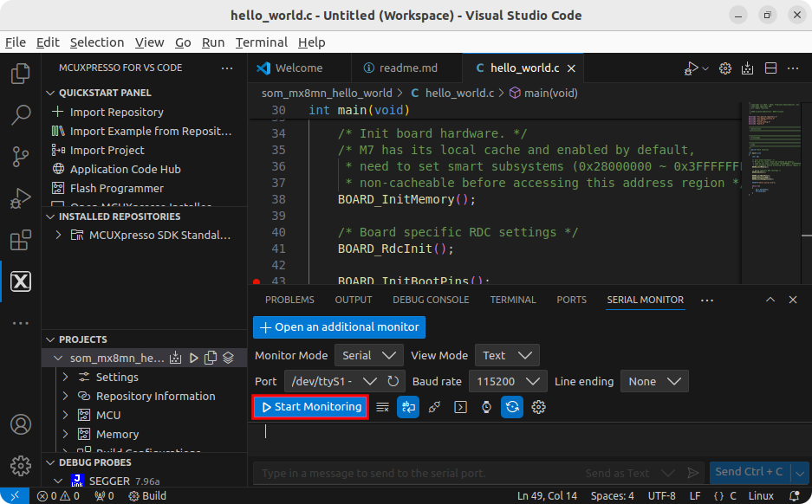
Task: Toggle timestamp display in serial monitor
Action: 486,407
